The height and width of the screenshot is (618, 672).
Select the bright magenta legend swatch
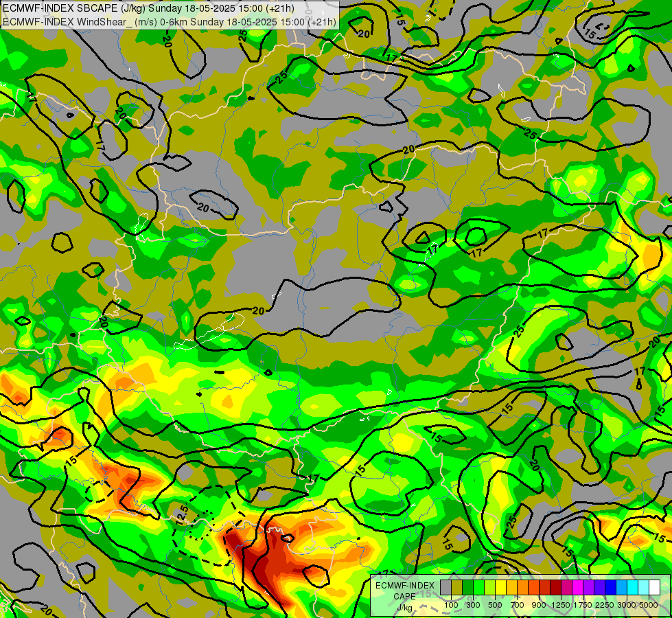pos(577,588)
